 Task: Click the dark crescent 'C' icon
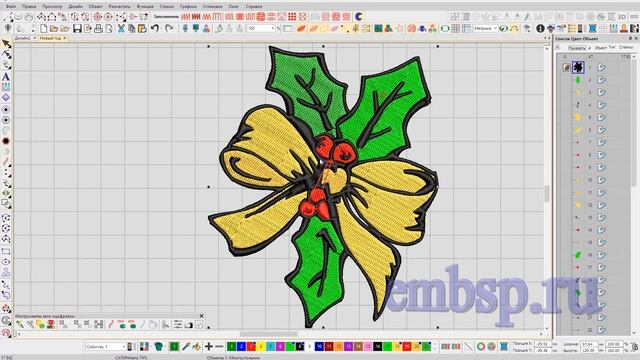pos(359,17)
